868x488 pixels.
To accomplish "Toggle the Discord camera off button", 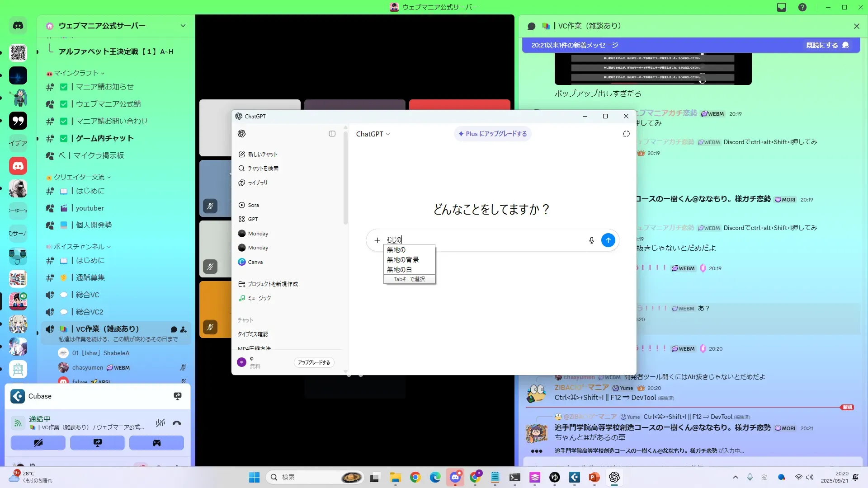I will point(38,443).
